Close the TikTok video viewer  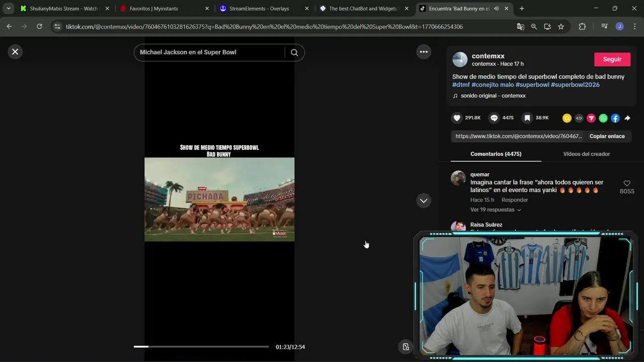click(x=15, y=51)
